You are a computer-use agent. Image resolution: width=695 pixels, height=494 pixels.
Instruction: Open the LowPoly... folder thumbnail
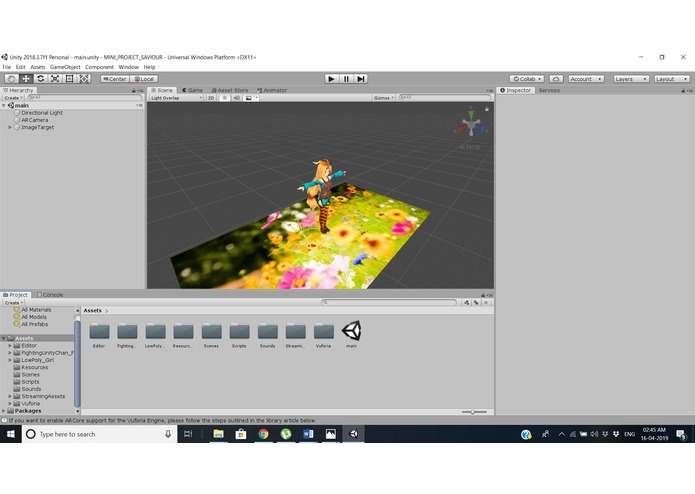tap(155, 331)
